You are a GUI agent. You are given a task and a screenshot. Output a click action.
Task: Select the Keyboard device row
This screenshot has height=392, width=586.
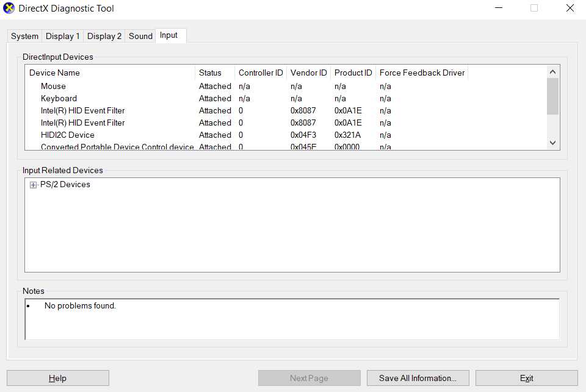pos(59,98)
